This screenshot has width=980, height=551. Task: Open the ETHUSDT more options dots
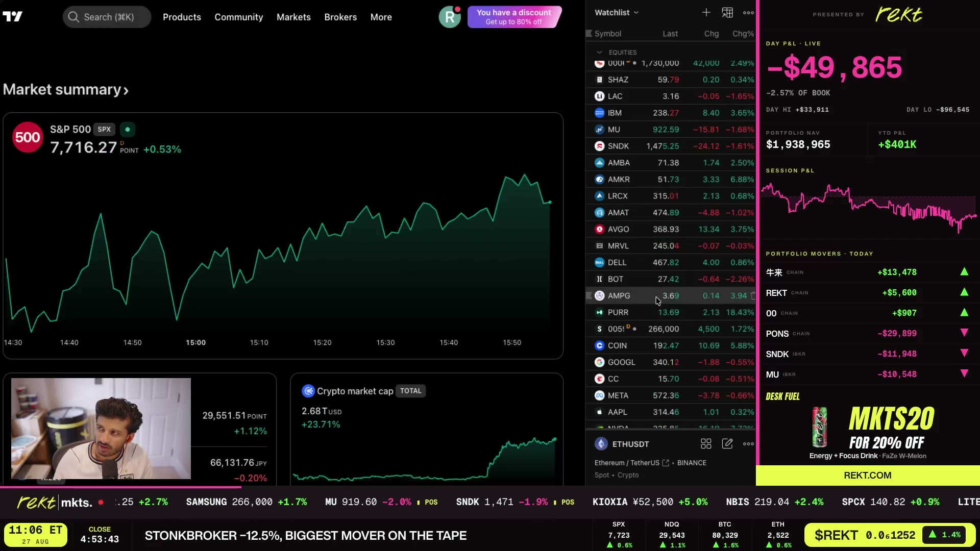point(748,444)
